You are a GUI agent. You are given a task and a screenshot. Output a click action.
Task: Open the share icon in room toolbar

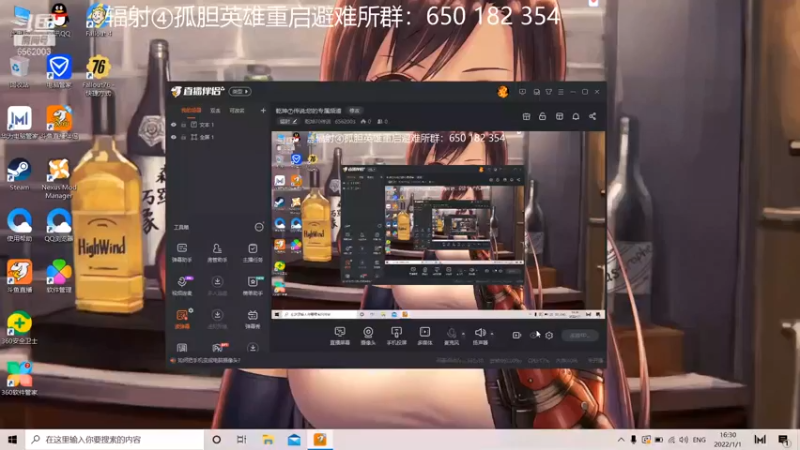[592, 116]
